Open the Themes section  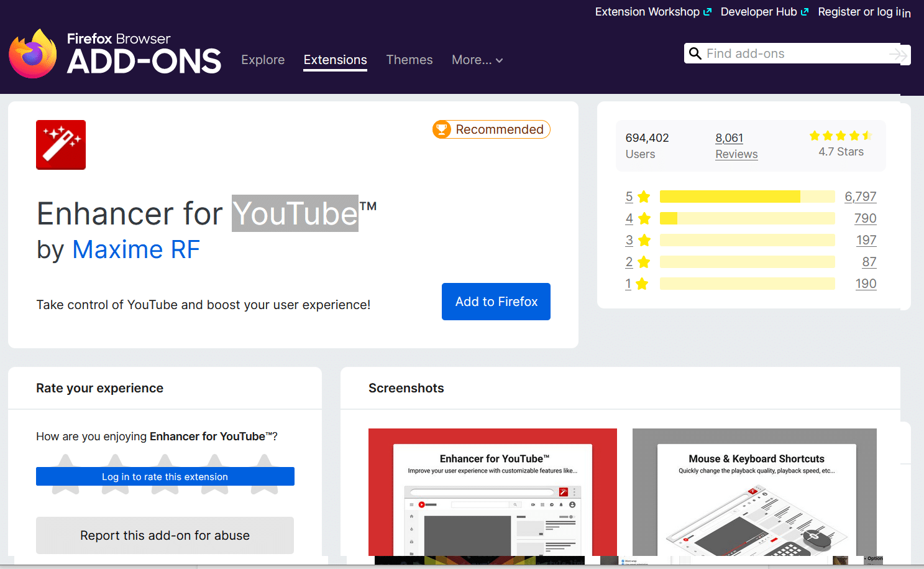[409, 60]
